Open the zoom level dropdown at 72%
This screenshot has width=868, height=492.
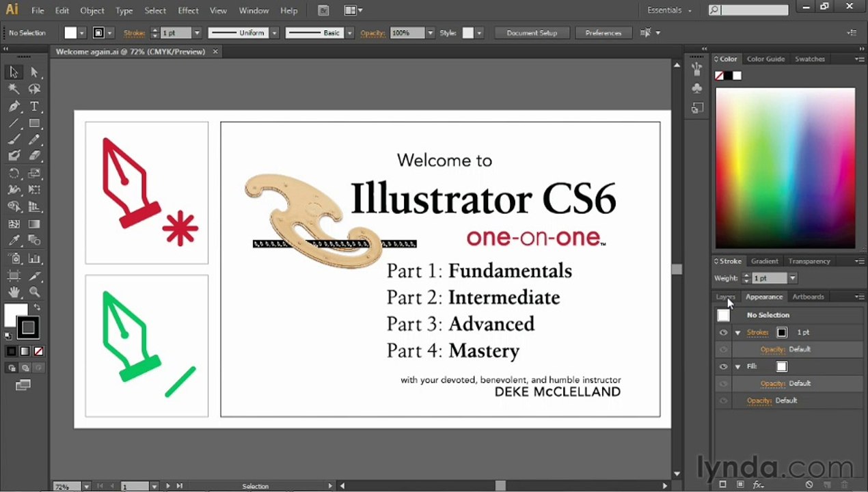86,487
